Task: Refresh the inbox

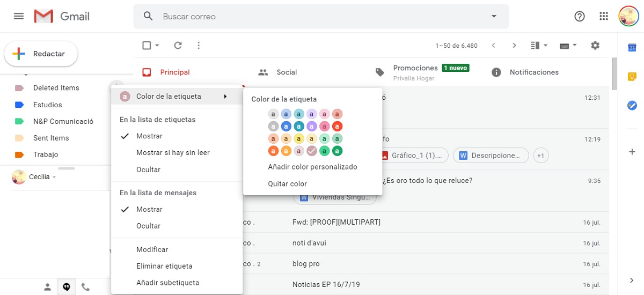Action: coord(178,46)
